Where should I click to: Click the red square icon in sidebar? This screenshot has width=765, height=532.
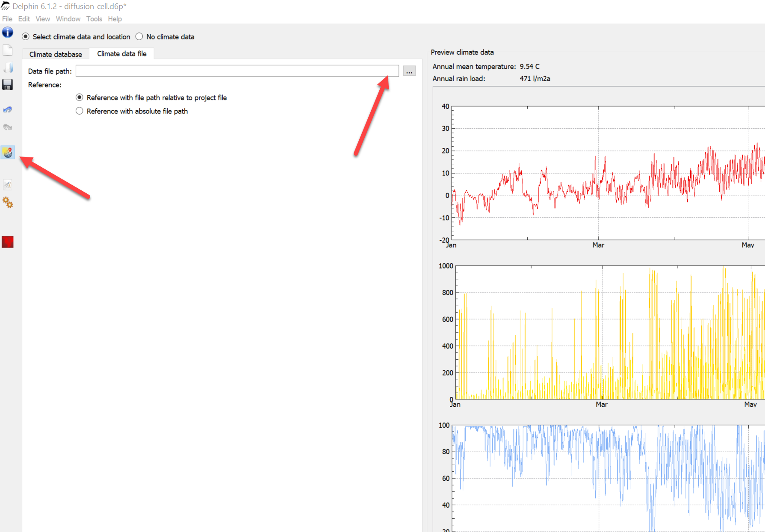click(x=8, y=242)
